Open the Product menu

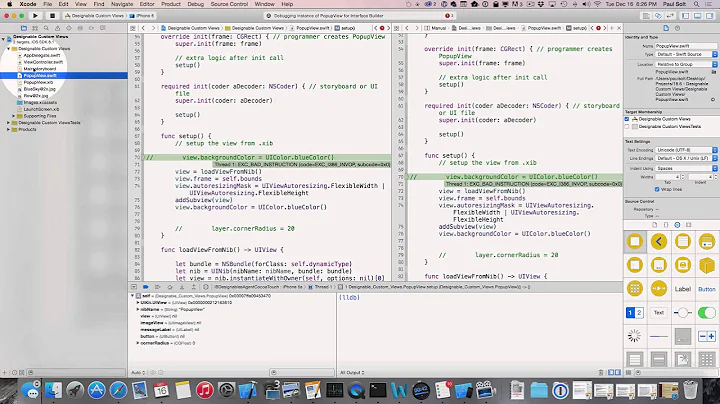171,4
